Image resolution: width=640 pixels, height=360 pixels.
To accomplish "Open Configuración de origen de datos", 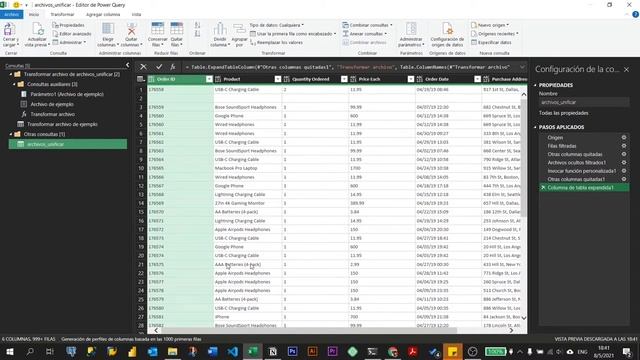I will pos(447,34).
